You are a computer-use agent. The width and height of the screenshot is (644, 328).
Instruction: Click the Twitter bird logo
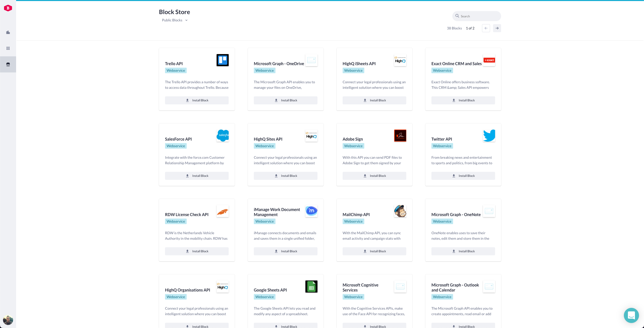point(489,136)
